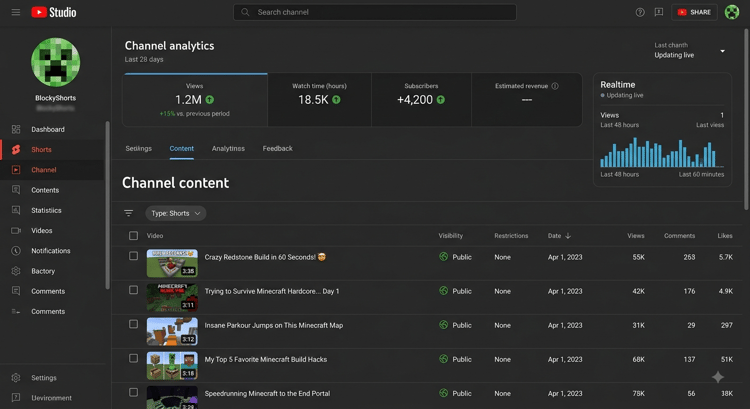Click the Views column header in table
This screenshot has width=750, height=409.
coord(636,235)
